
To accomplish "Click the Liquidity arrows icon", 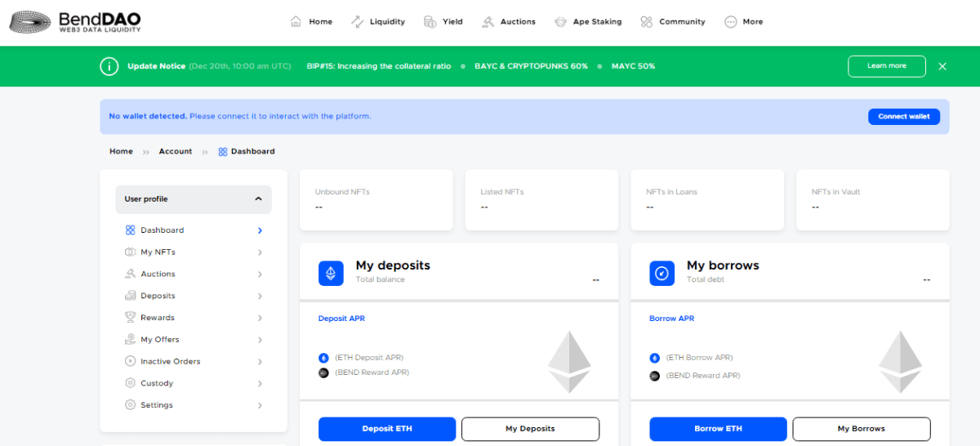I will (357, 22).
